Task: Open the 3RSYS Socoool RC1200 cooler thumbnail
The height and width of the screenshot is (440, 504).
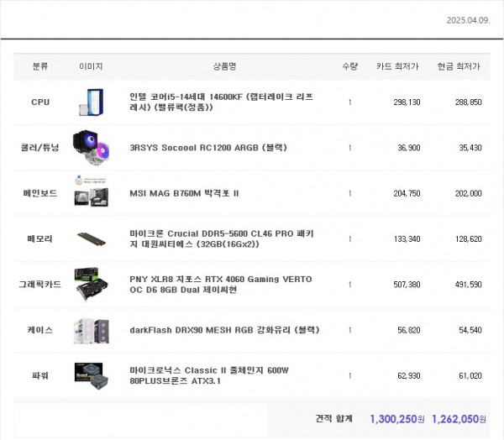Action: pos(91,148)
